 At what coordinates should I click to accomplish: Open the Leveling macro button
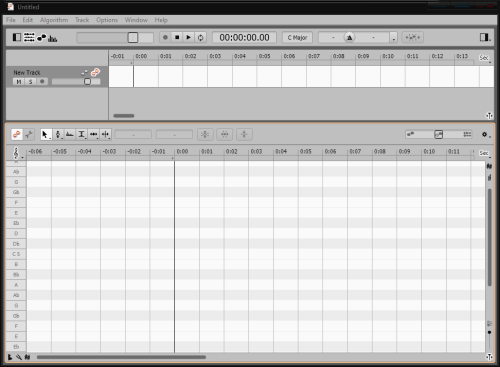(x=244, y=134)
